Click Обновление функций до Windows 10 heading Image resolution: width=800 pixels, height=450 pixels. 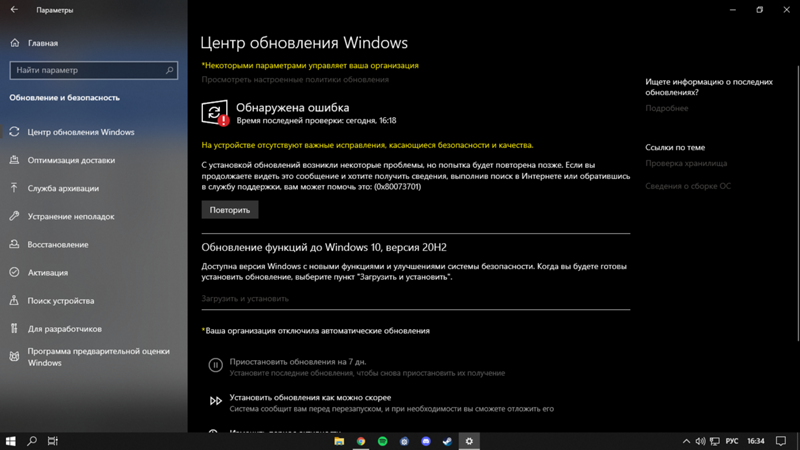coord(324,247)
